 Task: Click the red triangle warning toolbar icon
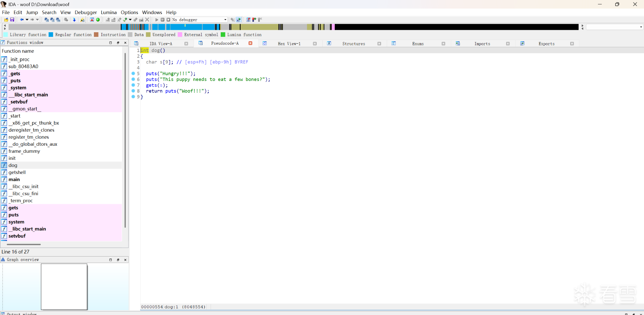[x=92, y=20]
